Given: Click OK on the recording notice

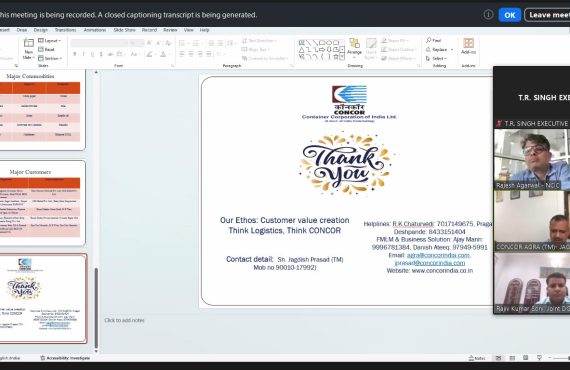Looking at the screenshot, I should tap(510, 15).
